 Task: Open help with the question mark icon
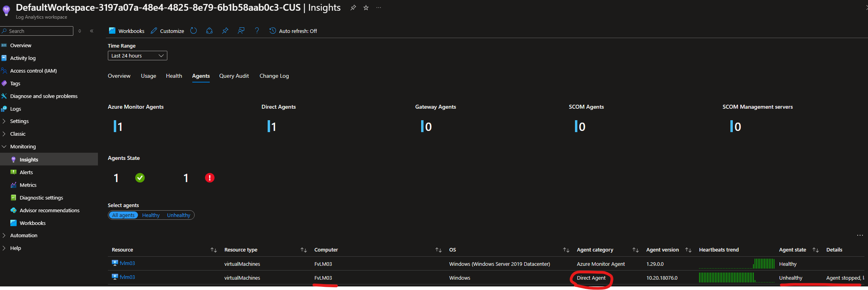(x=257, y=31)
